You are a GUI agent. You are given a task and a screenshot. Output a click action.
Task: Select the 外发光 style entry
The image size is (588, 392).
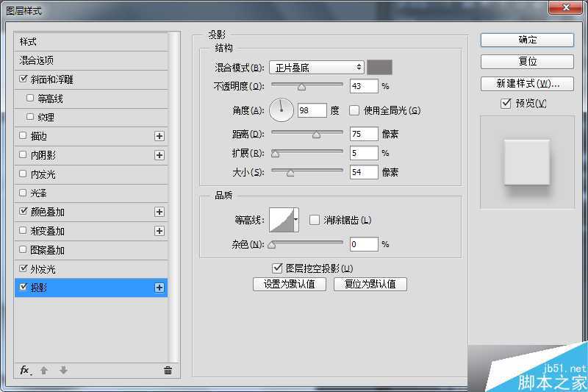43,269
